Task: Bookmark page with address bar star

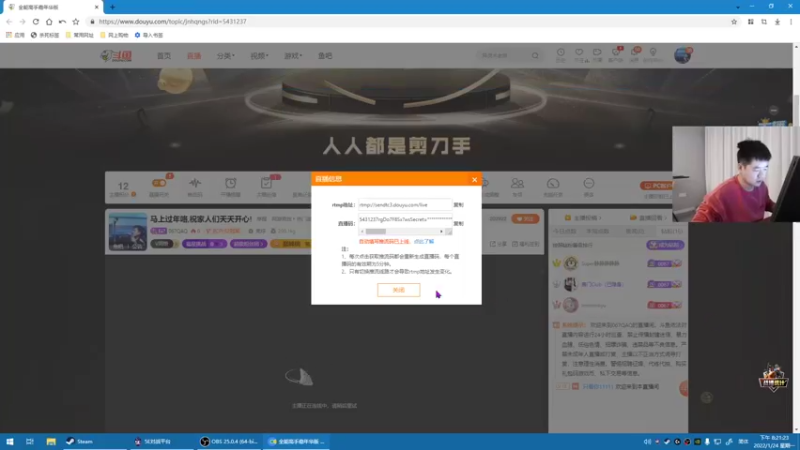Action: pyautogui.click(x=734, y=21)
